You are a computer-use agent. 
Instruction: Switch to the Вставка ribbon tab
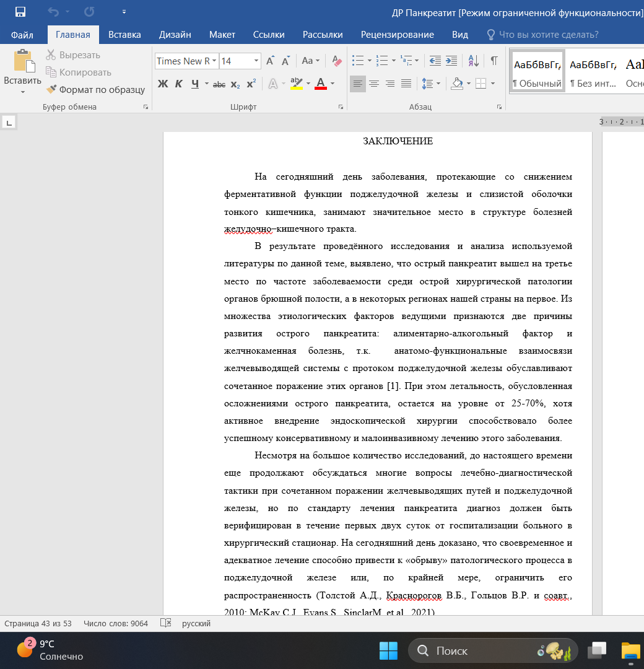click(124, 35)
